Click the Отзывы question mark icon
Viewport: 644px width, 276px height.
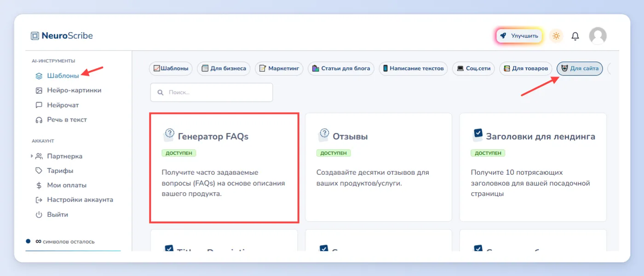pyautogui.click(x=323, y=135)
